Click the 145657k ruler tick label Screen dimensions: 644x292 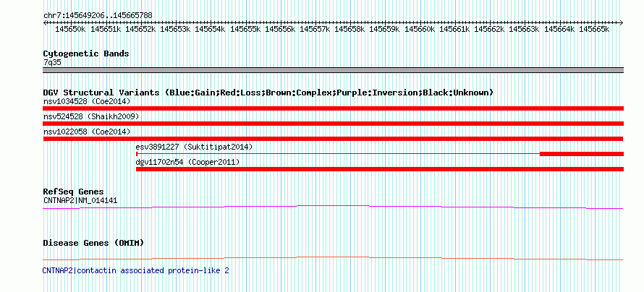pyautogui.click(x=315, y=30)
